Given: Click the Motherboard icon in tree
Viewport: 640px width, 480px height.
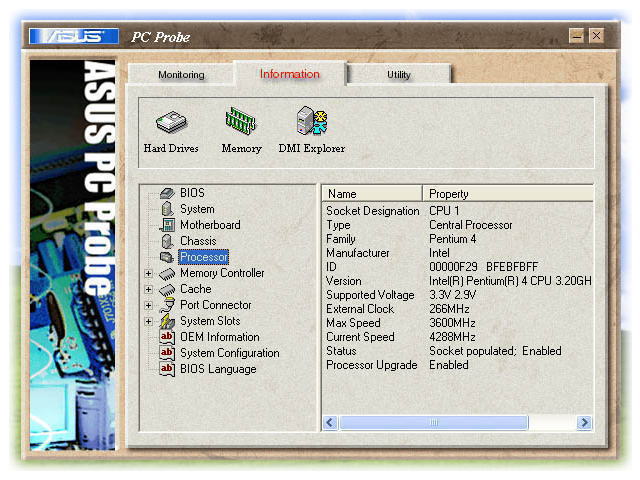Looking at the screenshot, I should [x=167, y=225].
